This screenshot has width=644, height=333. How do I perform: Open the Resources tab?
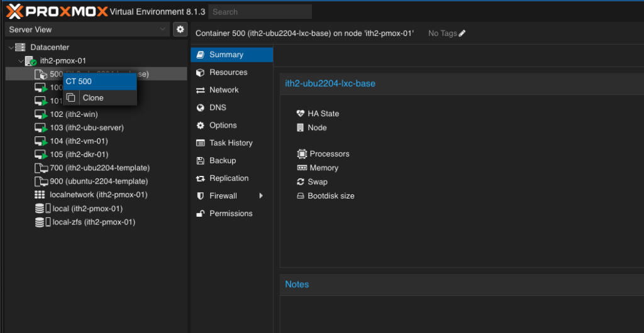click(232, 72)
